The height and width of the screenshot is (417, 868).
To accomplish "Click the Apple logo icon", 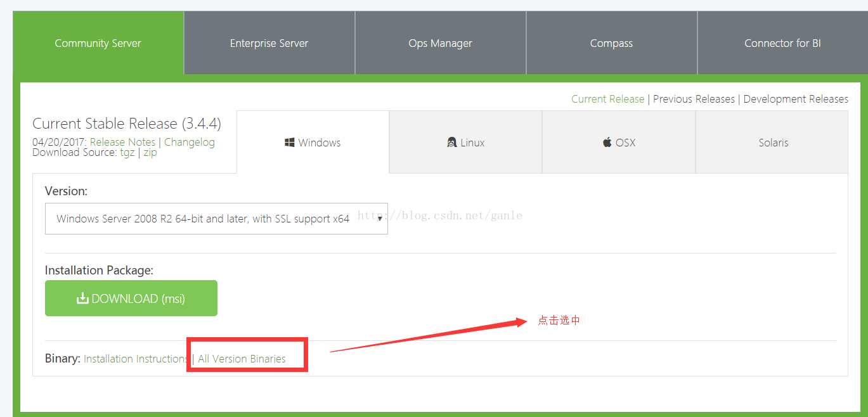I will pyautogui.click(x=607, y=142).
